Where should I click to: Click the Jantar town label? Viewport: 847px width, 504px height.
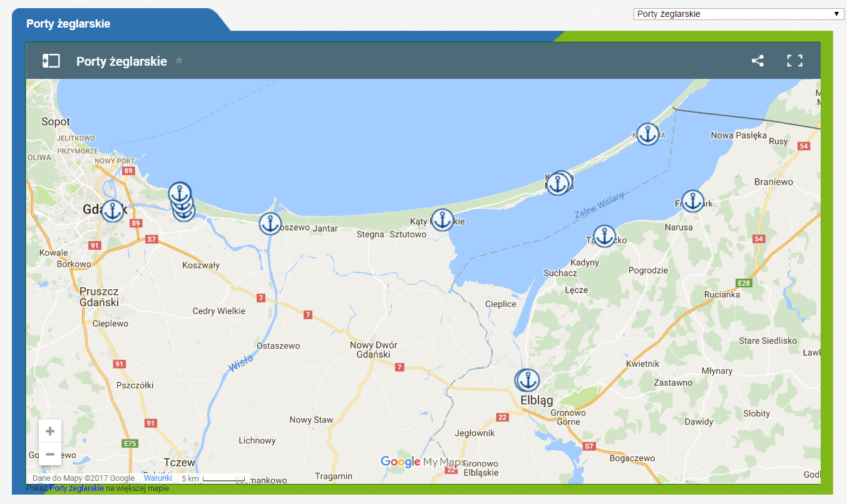coord(326,228)
